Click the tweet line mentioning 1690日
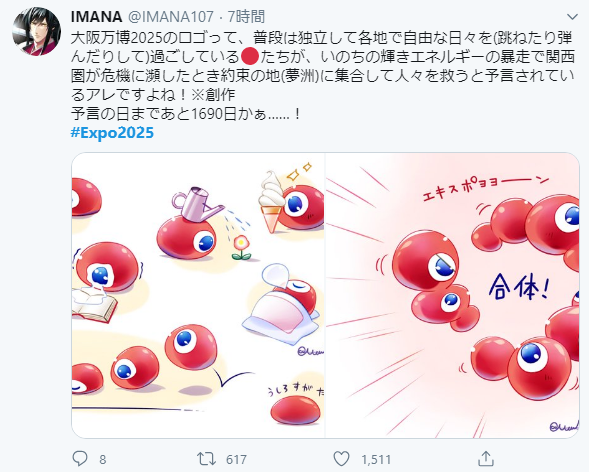Image resolution: width=589 pixels, height=472 pixels. coord(186,114)
